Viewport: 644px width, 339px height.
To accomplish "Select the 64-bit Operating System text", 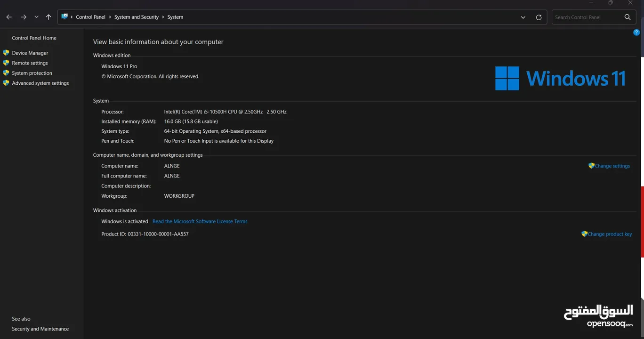I will [215, 131].
